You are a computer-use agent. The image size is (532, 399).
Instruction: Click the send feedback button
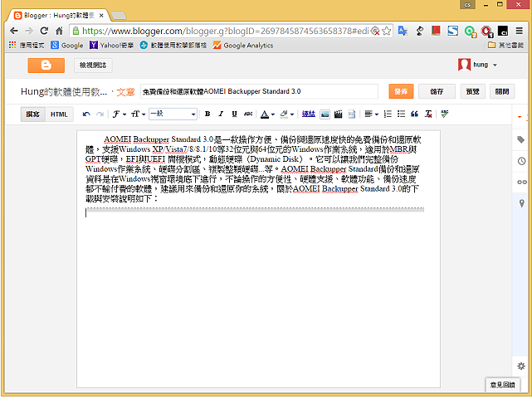pyautogui.click(x=503, y=384)
